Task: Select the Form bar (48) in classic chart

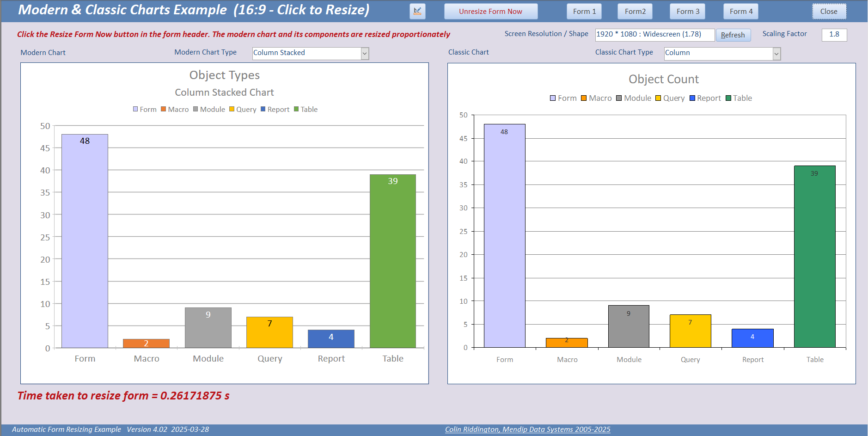Action: 505,236
